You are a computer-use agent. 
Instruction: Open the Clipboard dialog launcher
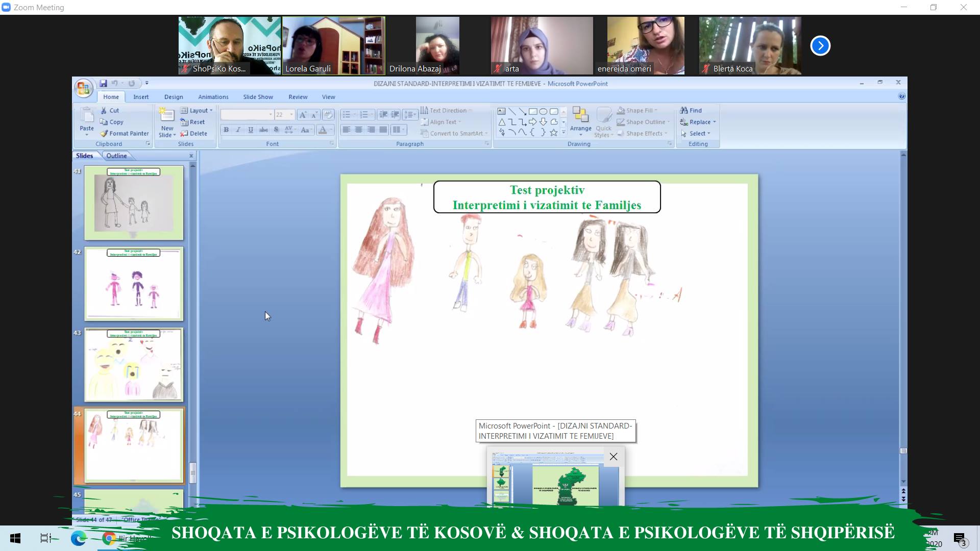click(148, 144)
